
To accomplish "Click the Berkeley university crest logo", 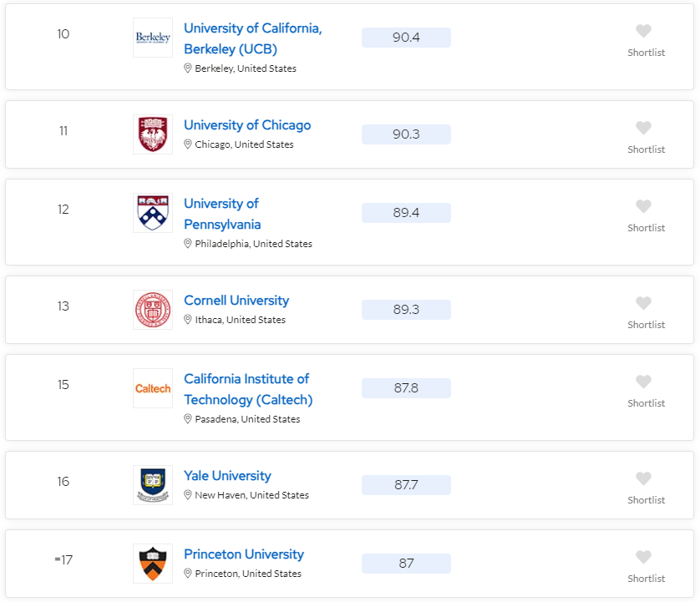I will (x=152, y=37).
